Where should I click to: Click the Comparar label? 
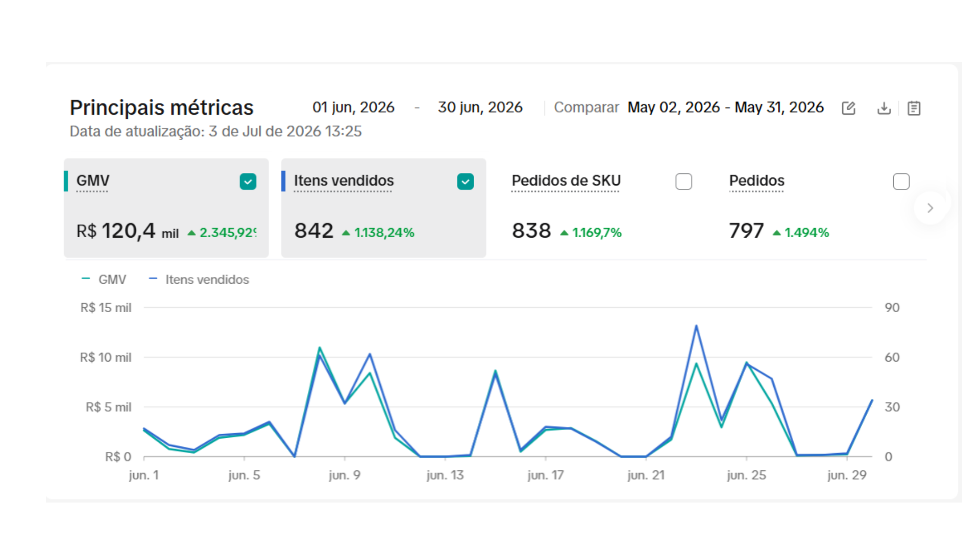[586, 107]
